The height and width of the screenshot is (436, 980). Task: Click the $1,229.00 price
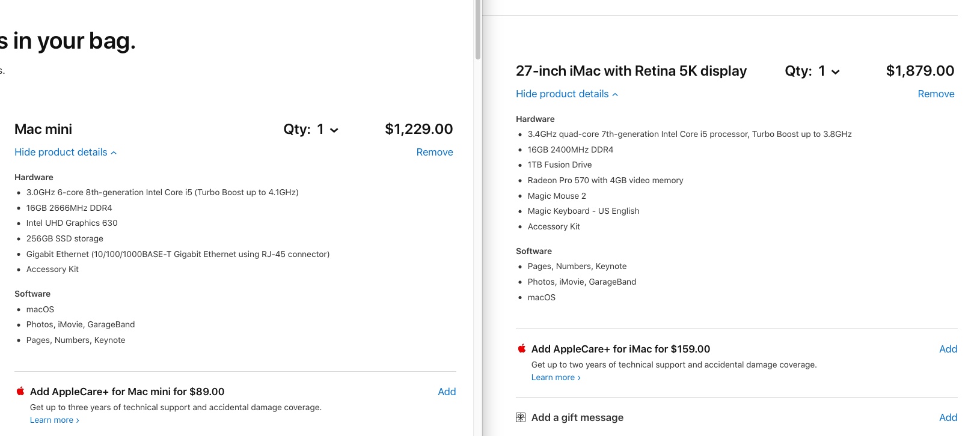tap(419, 129)
